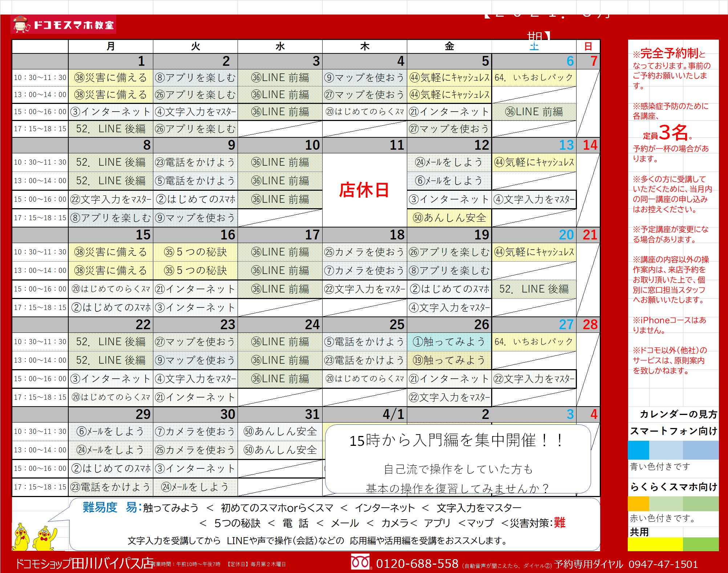Click the orange Raku-Raku phone swatch
728x573 pixels.
click(x=638, y=504)
